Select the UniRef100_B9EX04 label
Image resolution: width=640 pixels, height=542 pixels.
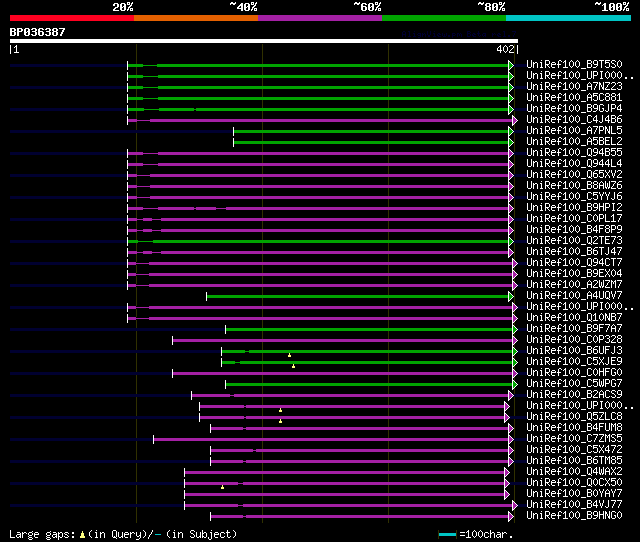click(574, 274)
